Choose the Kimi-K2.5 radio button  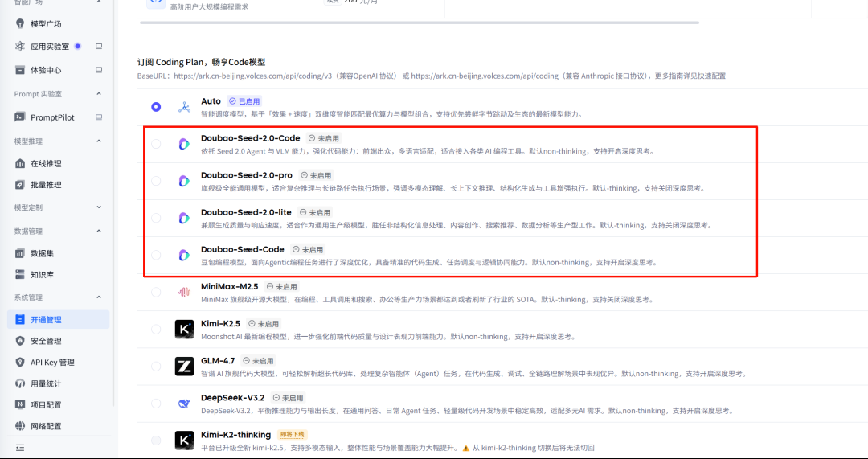tap(156, 329)
